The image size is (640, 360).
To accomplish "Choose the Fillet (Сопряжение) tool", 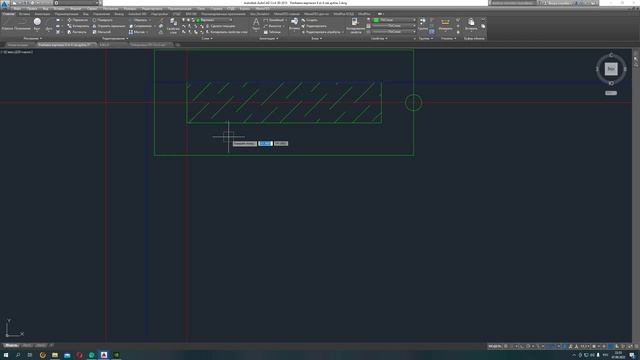I will tap(140, 26).
